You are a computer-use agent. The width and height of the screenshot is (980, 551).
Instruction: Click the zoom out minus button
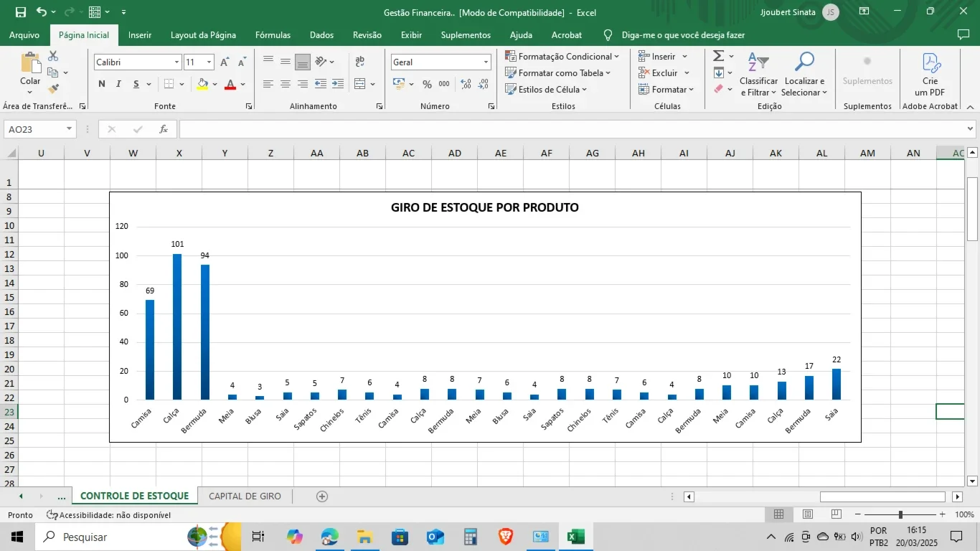click(x=857, y=514)
